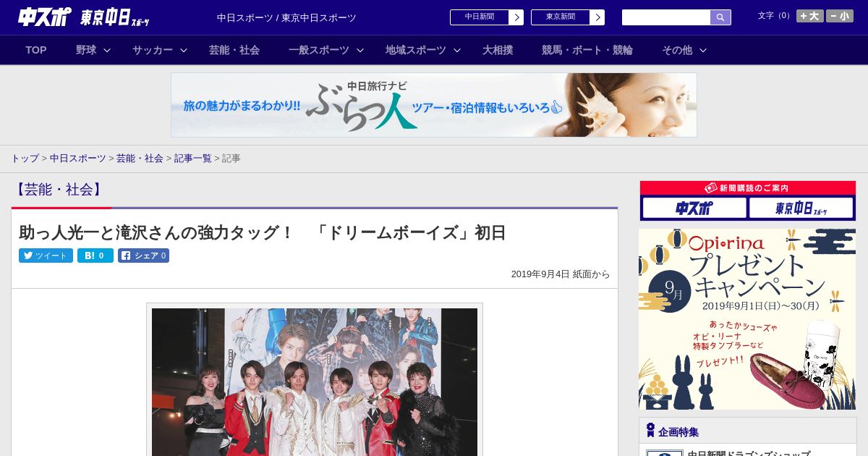This screenshot has width=868, height=456.
Task: Go to TOP in the navigation bar
Action: coord(36,50)
